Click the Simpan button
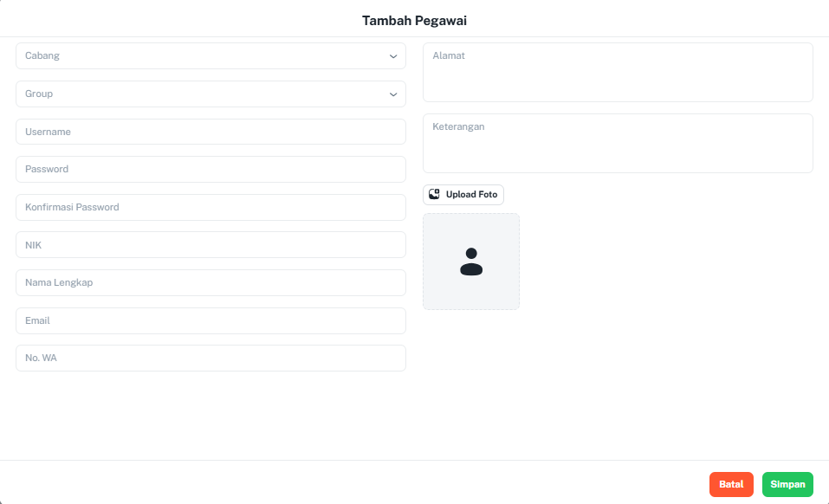 click(x=787, y=484)
